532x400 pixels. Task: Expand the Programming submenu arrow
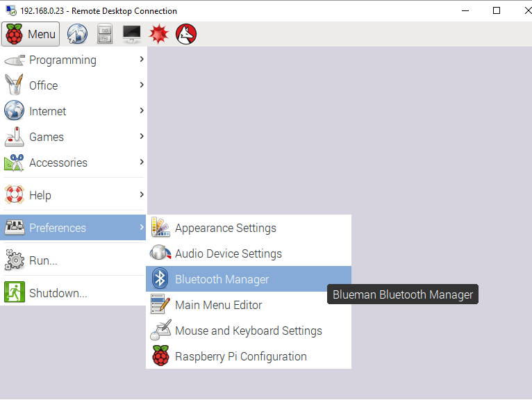point(141,60)
